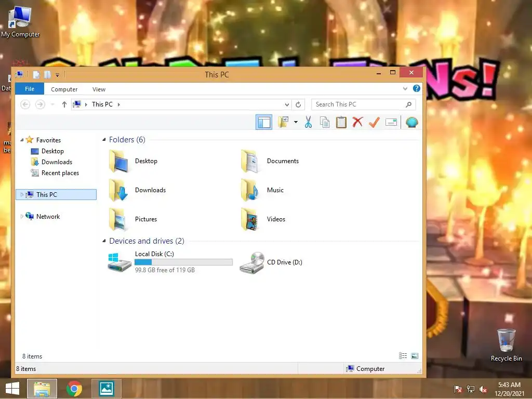The image size is (532, 399).
Task: Select This PC in navigation pane
Action: click(56, 194)
